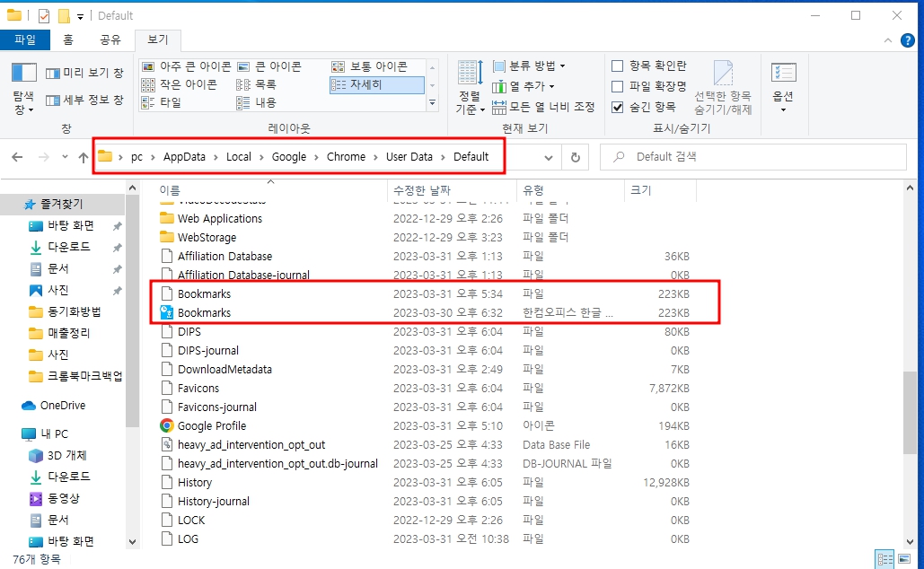Select large icons layout (큰 아이콘)
This screenshot has width=924, height=569.
tap(270, 66)
